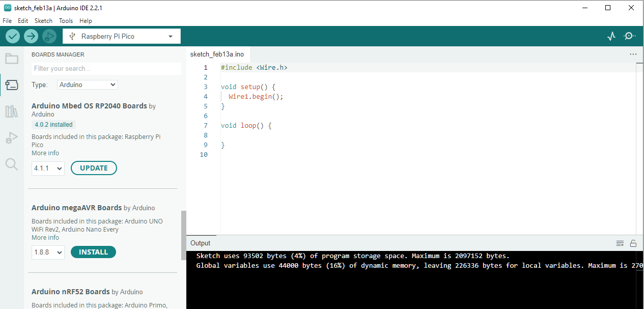Open the Tools menu

66,21
